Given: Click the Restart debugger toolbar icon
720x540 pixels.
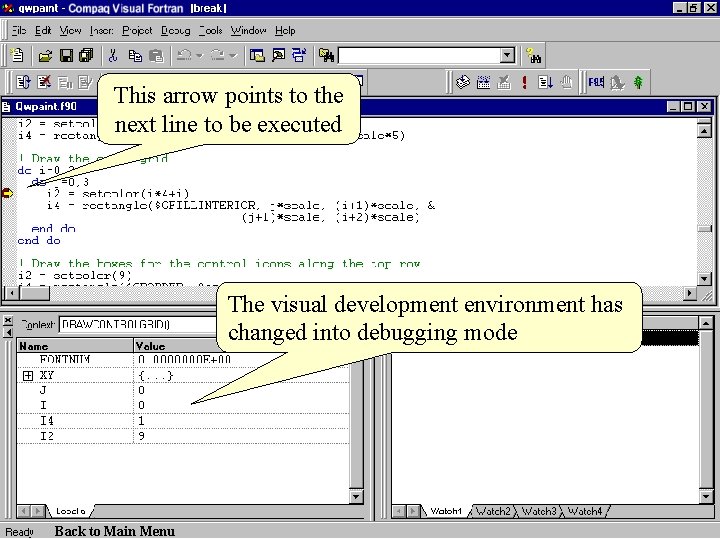Looking at the screenshot, I should (x=23, y=83).
